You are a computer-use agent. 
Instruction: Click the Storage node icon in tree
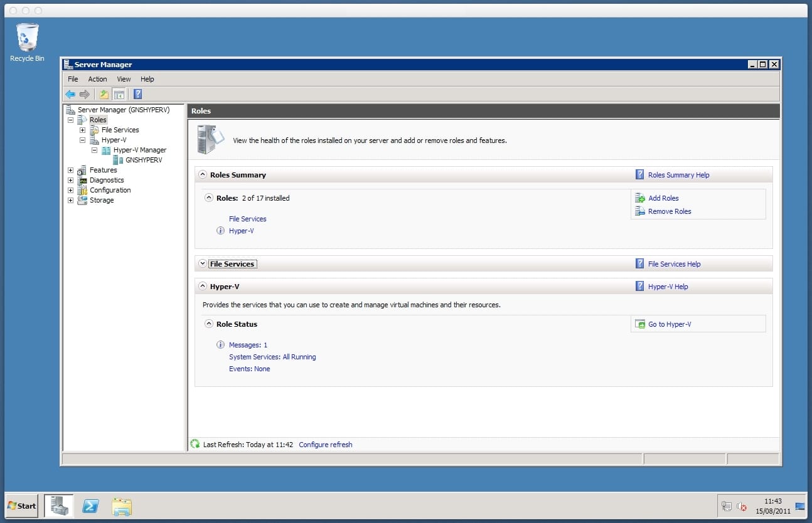[x=82, y=200]
